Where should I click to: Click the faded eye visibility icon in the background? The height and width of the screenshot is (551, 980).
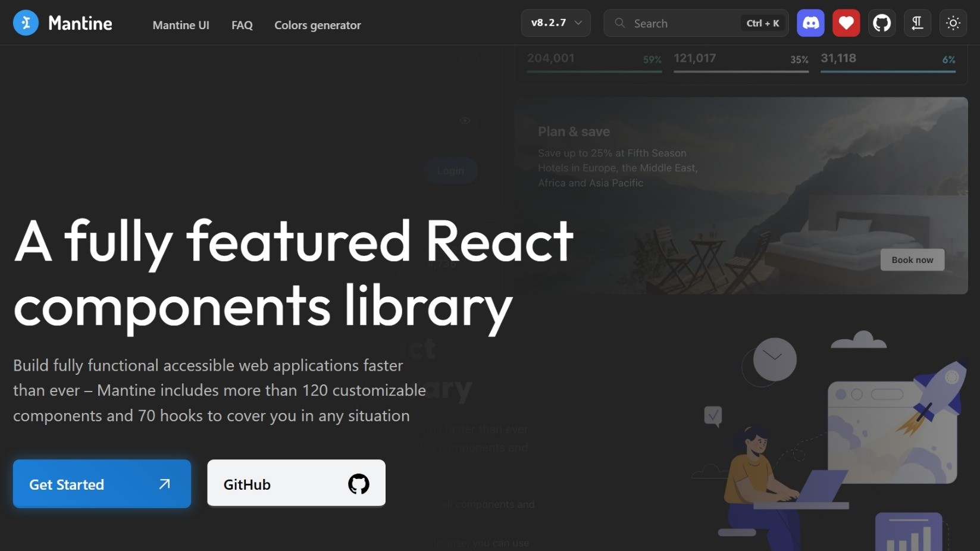[465, 120]
